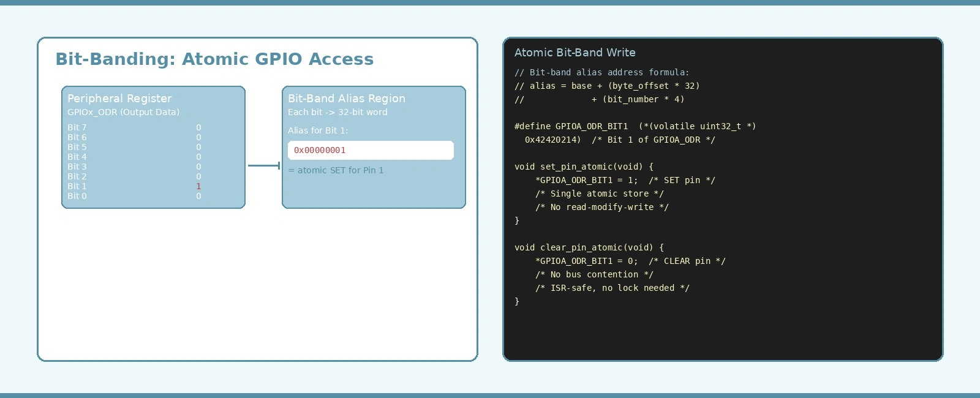Screen dimensions: 980x398
Task: Click the 0x00000001 value field
Action: coord(371,151)
